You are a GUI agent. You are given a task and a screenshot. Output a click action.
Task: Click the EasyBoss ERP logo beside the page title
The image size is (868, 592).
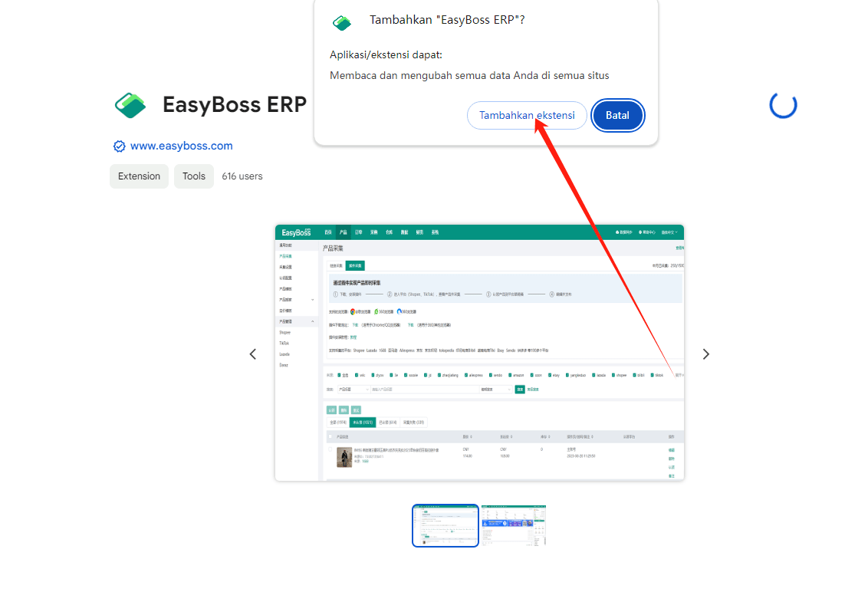(130, 105)
